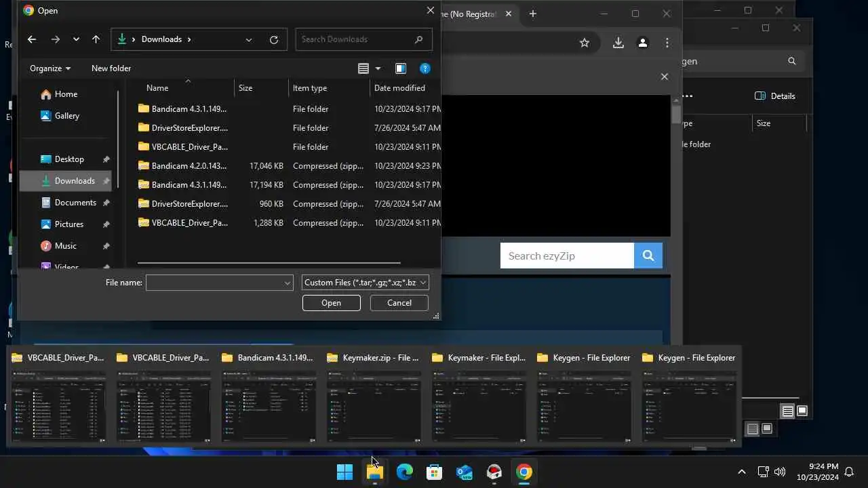Open Chrome three-dot menu

(667, 43)
